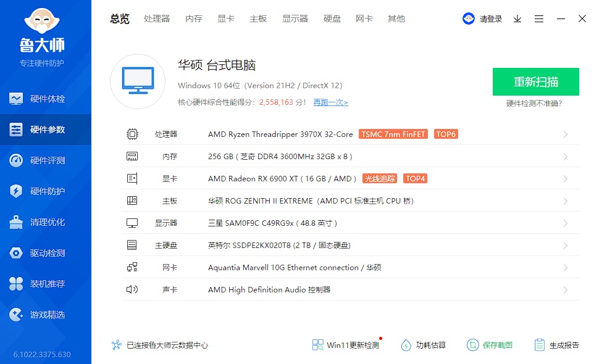The height and width of the screenshot is (364, 594).
Task: Switch to the 主板 tab
Action: point(258,19)
